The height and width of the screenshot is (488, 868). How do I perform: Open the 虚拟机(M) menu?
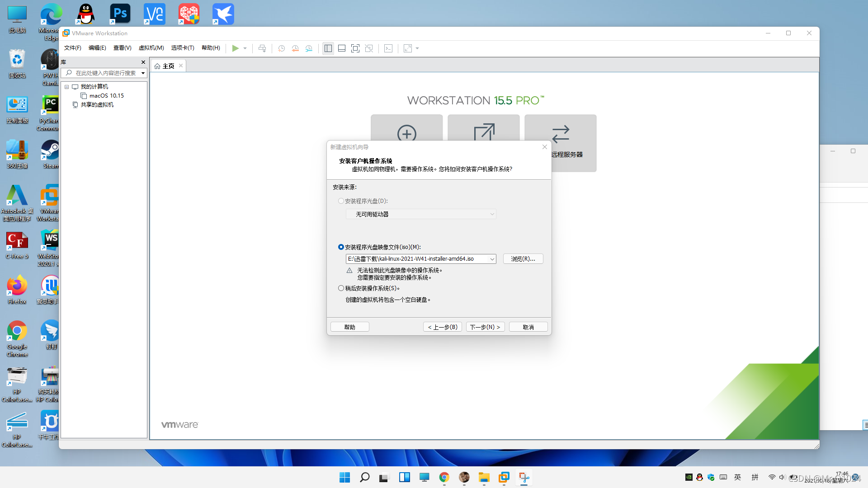click(x=151, y=48)
